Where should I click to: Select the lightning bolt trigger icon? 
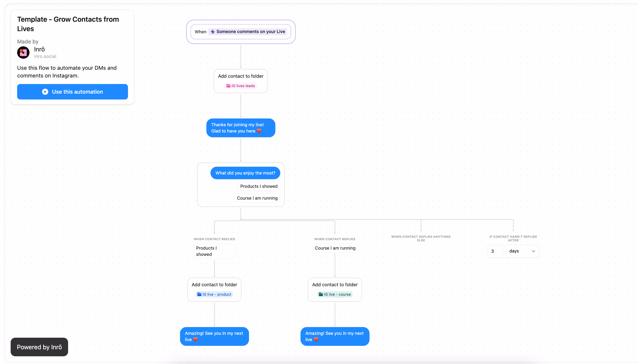[212, 31]
